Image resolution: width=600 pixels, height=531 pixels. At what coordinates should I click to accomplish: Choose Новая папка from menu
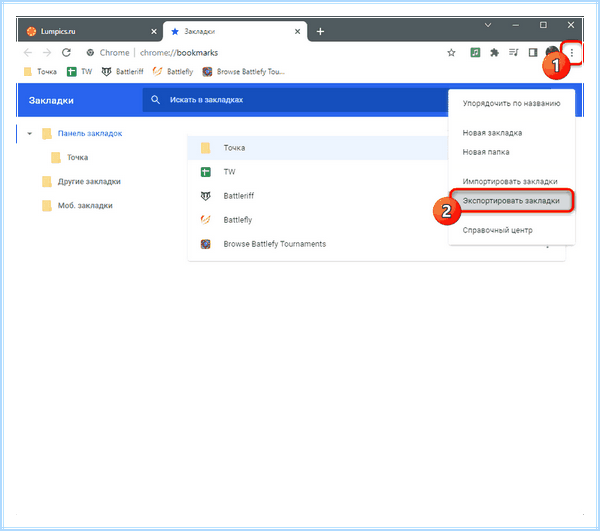(x=511, y=152)
